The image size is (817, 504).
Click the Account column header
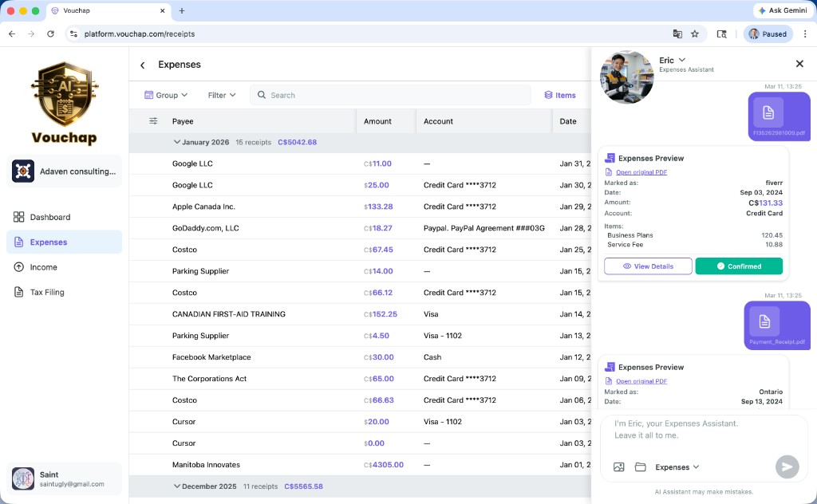tap(438, 121)
